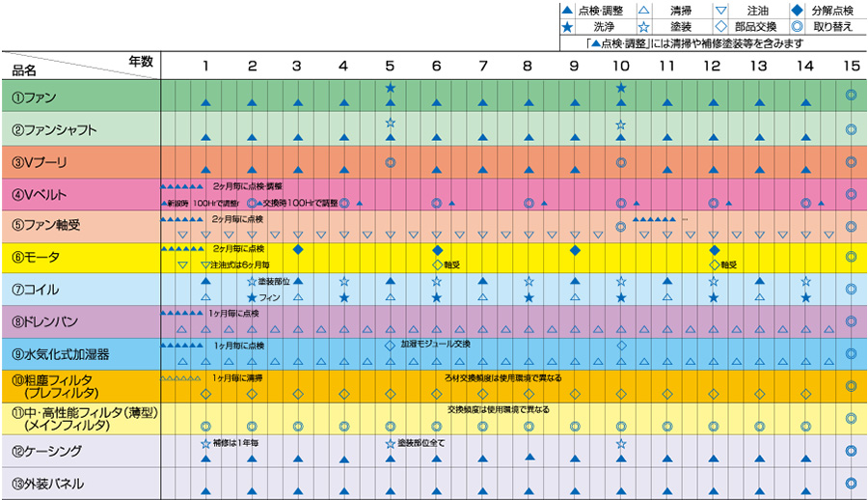
Task: Click year number 1 in the header
Action: tap(205, 66)
